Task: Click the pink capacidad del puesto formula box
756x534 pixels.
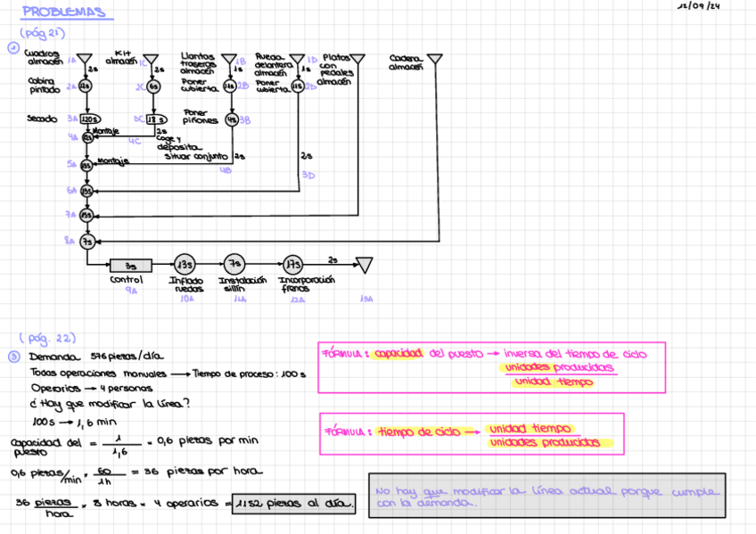Action: [x=491, y=367]
